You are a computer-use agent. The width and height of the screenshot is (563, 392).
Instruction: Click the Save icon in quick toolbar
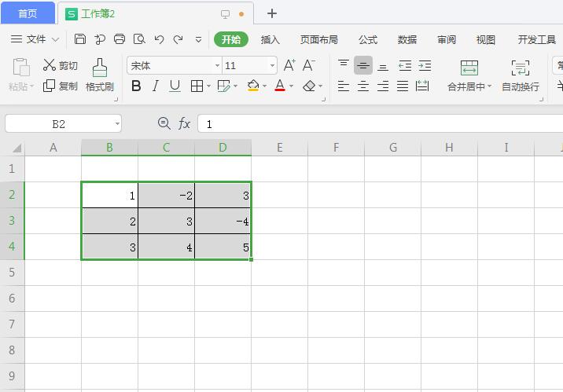tap(79, 38)
